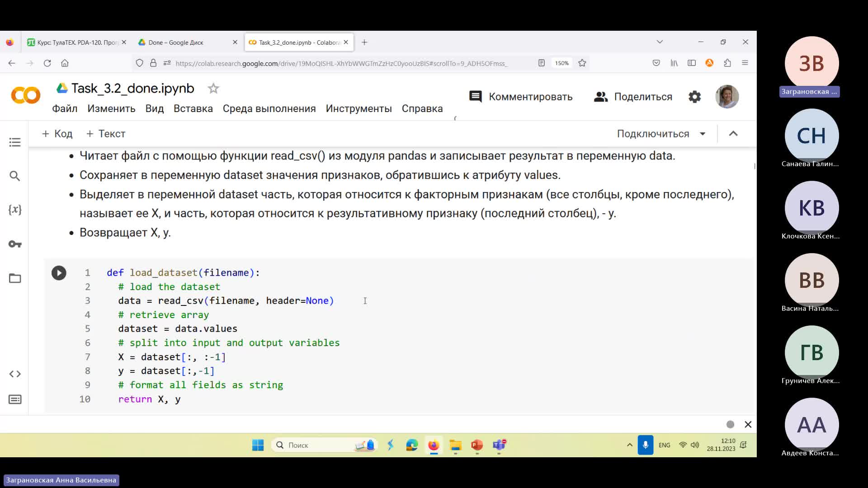Open the Вид menu
The width and height of the screenshot is (868, 488).
[x=155, y=108]
